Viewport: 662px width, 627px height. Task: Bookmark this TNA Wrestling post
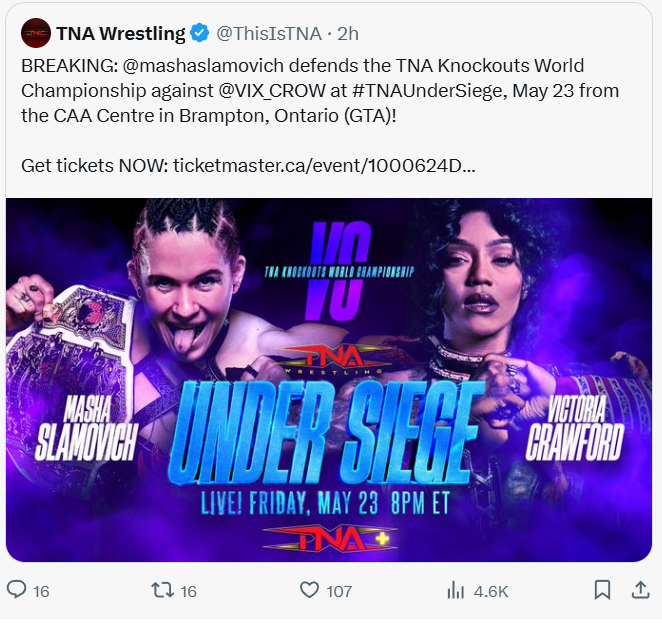602,590
